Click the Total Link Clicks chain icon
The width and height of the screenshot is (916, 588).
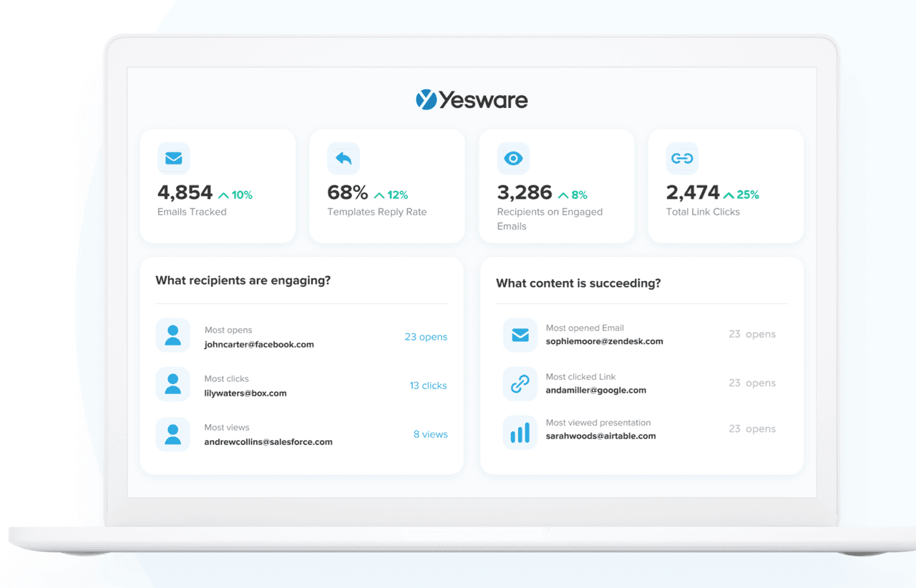click(x=682, y=158)
